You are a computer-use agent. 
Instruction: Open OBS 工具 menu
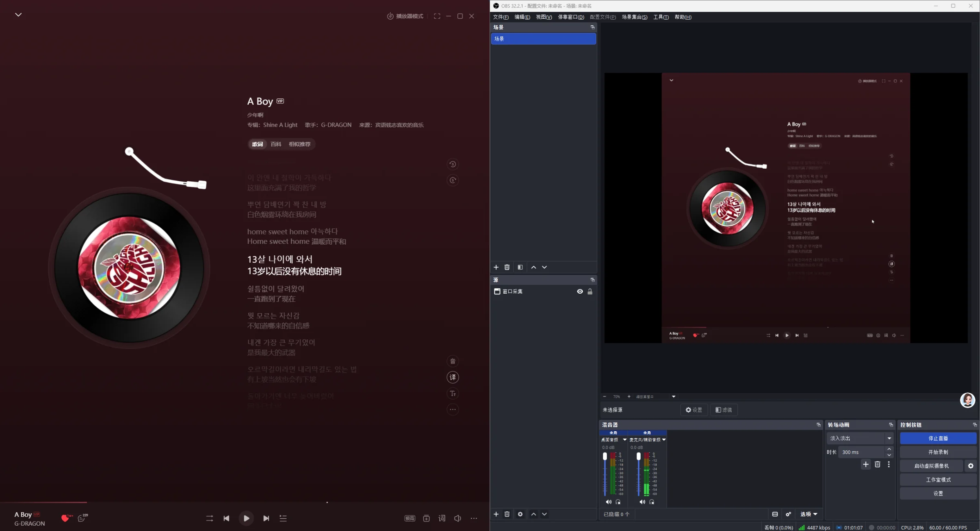click(661, 17)
